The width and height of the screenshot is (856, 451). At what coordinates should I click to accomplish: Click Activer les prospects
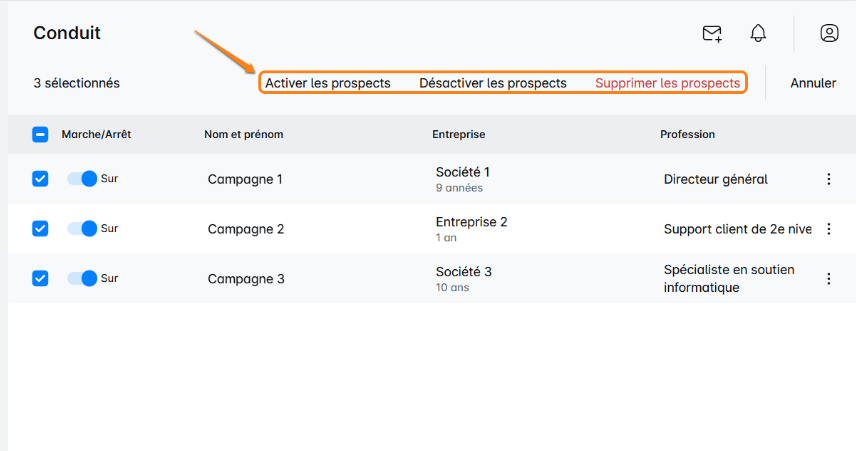(328, 83)
